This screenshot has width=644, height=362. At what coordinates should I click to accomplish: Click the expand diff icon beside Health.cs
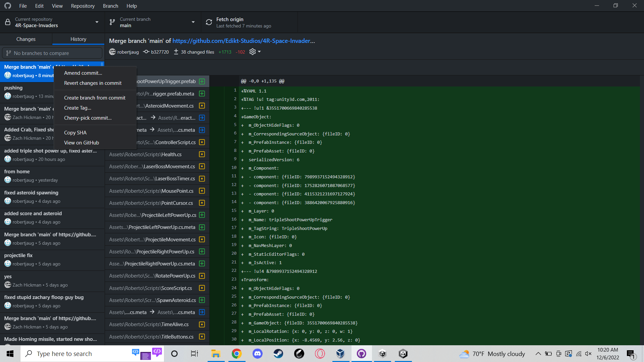point(202,154)
